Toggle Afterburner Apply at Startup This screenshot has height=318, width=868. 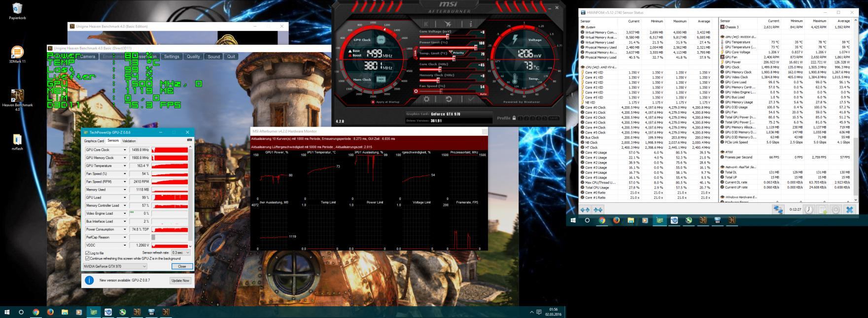386,102
